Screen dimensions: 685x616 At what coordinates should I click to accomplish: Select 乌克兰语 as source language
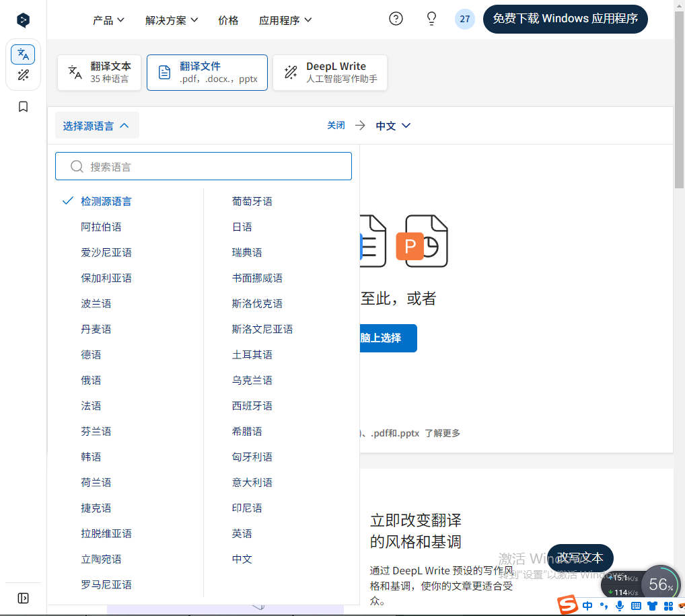point(252,380)
